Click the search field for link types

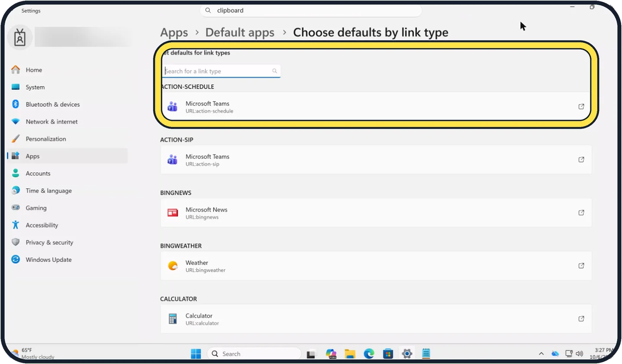pos(222,71)
